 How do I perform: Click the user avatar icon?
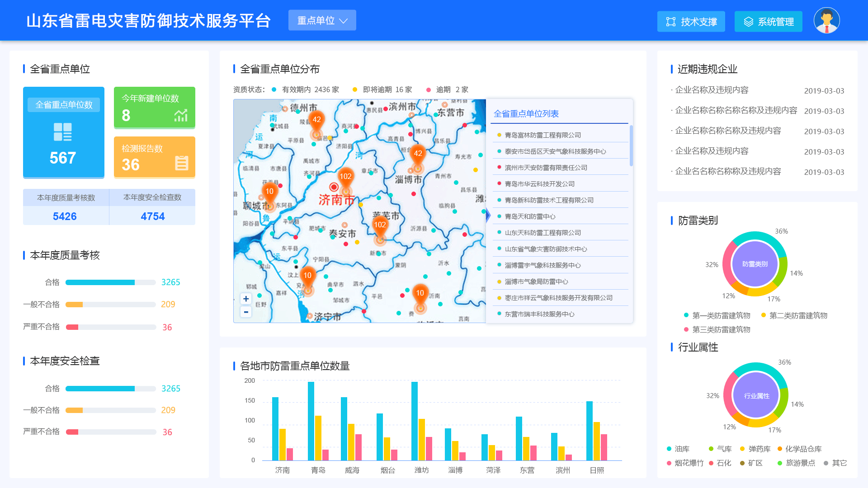coord(826,21)
